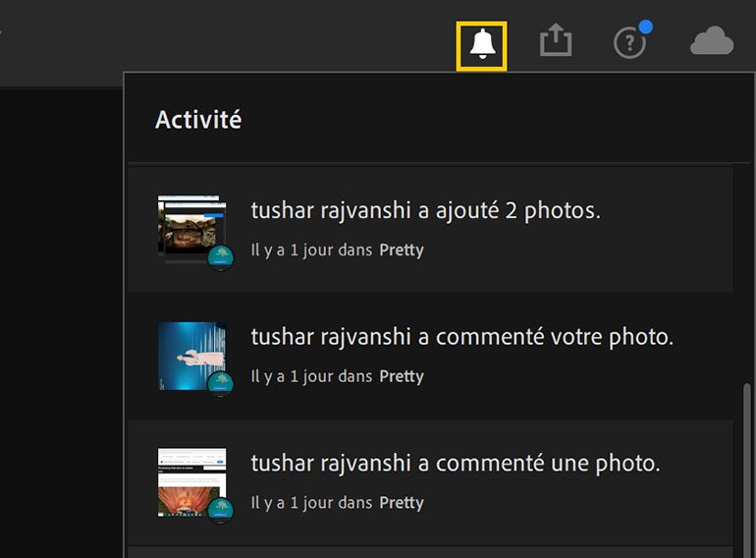Click the 'Activité' panel heading
The image size is (756, 558).
[198, 120]
